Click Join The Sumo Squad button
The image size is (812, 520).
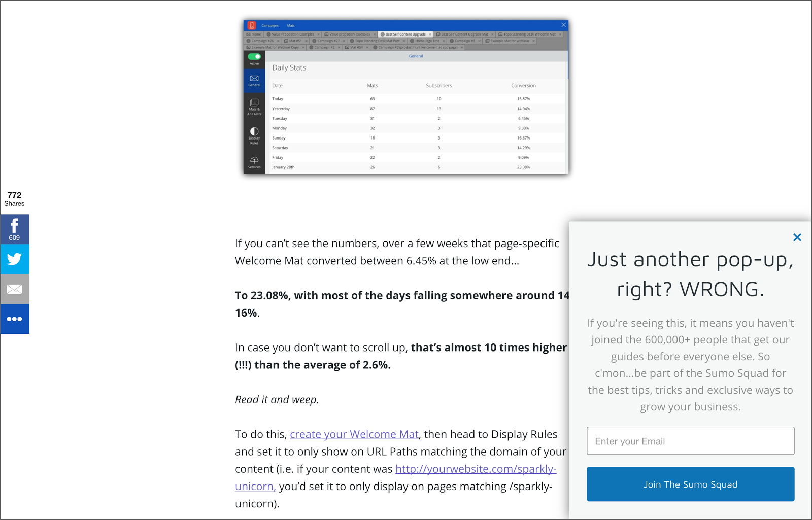(x=690, y=484)
